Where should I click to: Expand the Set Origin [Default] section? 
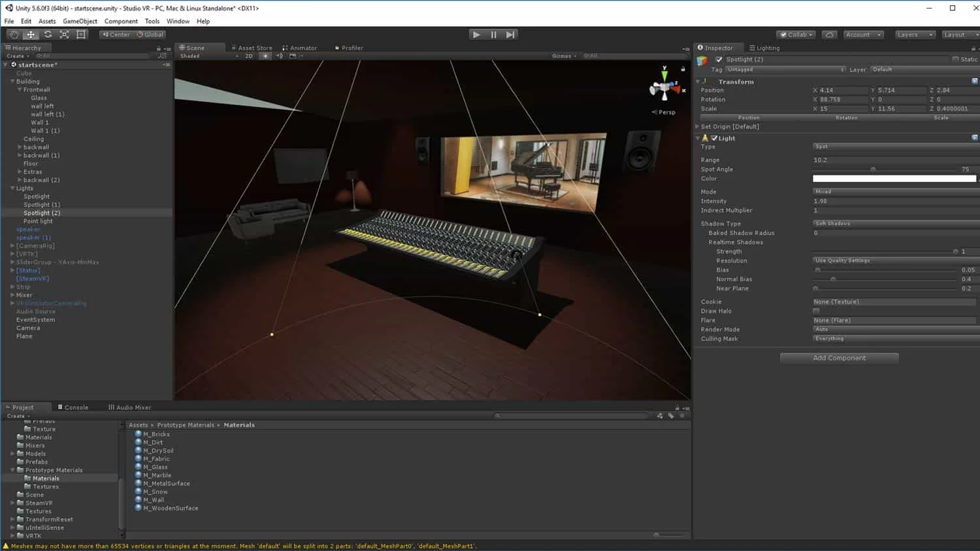coord(698,127)
